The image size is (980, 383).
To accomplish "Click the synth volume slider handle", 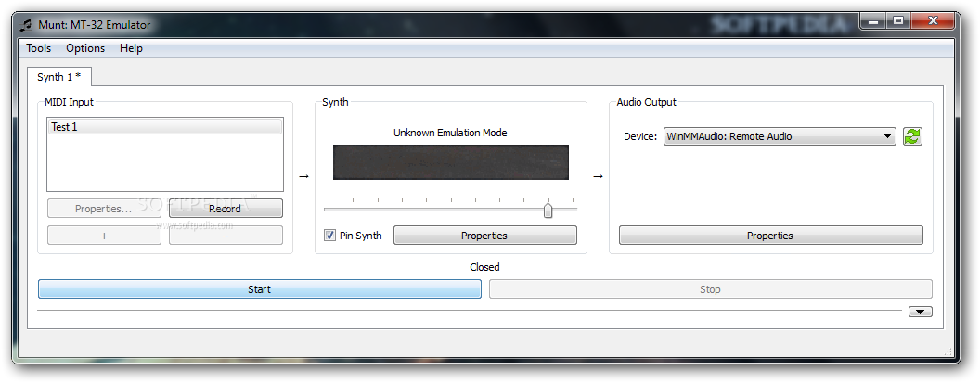I will (x=548, y=210).
